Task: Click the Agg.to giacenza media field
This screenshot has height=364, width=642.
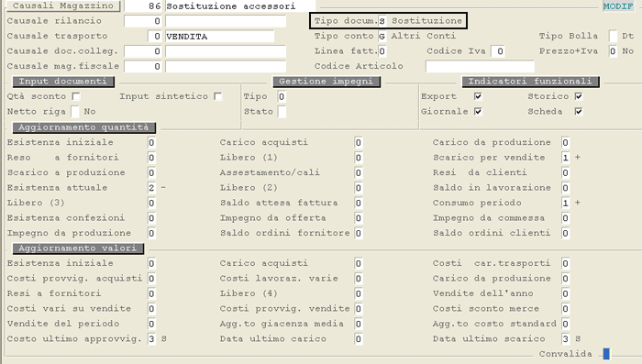Action: tap(359, 324)
